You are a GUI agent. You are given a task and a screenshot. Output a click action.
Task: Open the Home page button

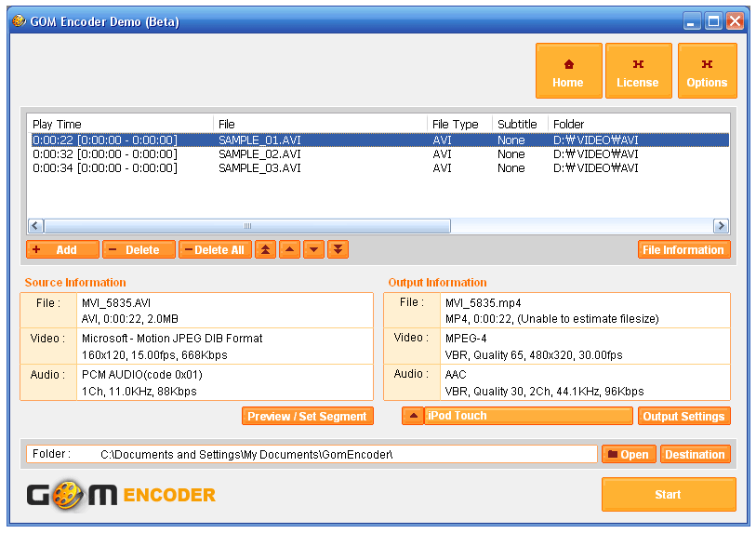click(x=568, y=71)
